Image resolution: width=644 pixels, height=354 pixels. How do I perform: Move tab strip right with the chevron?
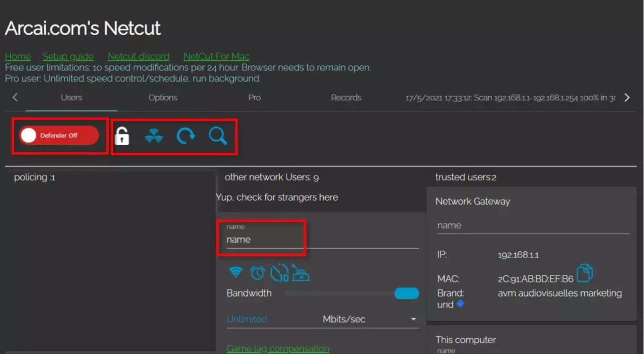point(627,98)
